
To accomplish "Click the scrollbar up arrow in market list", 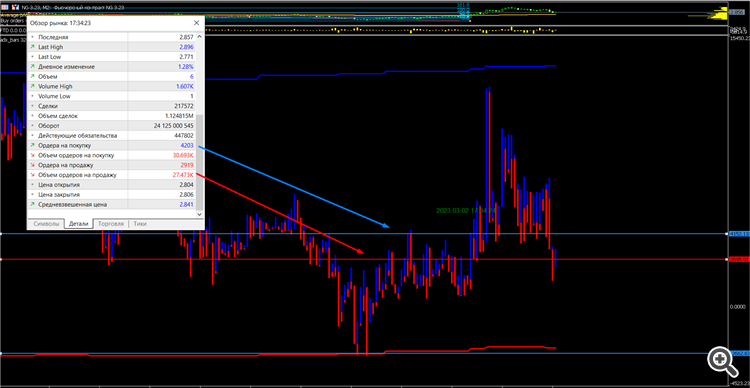I will [200, 36].
